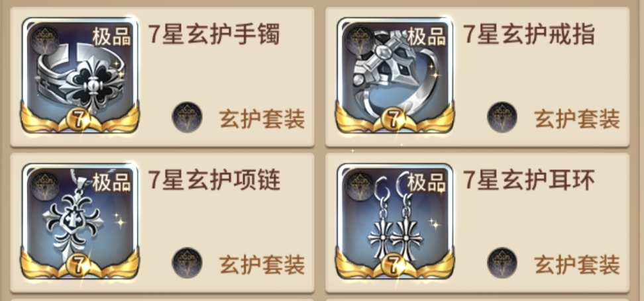Click the set emblem beside earrings' 玄护套装

click(502, 263)
